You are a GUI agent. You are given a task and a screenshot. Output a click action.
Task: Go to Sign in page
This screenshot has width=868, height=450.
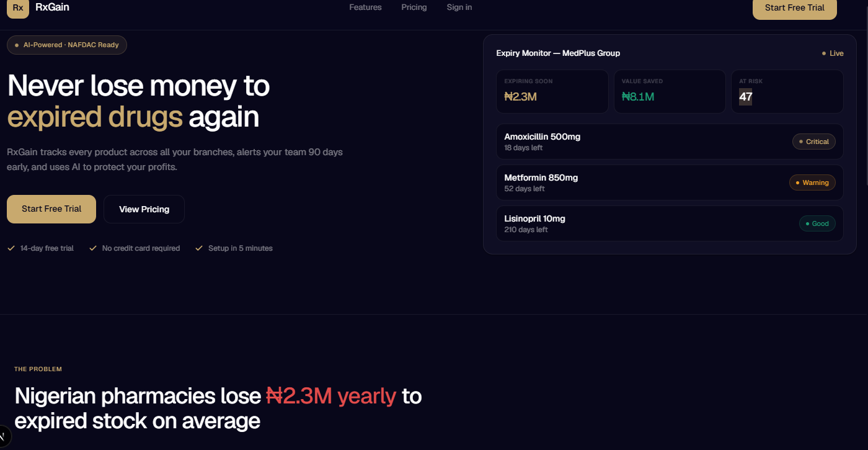459,7
